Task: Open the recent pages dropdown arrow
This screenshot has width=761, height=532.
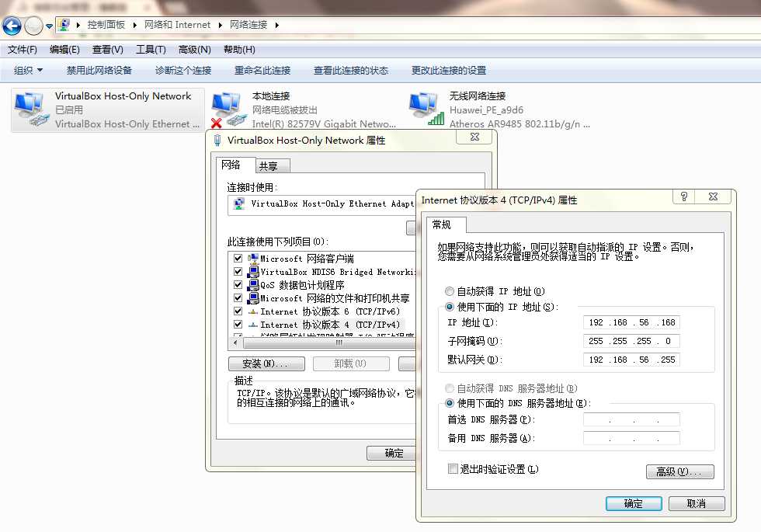Action: pos(50,26)
